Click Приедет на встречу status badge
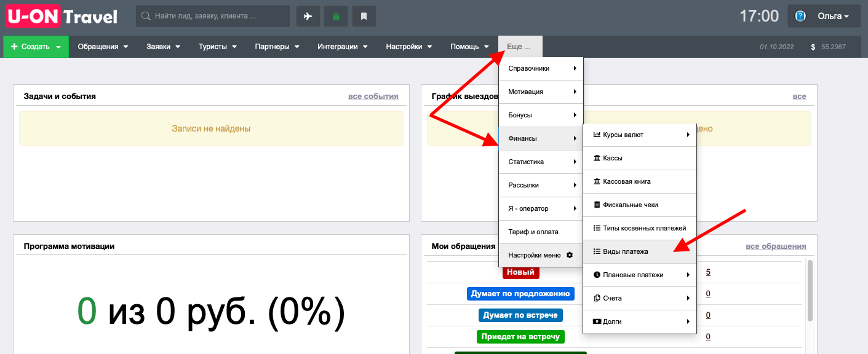This screenshot has height=354, width=868. click(520, 337)
